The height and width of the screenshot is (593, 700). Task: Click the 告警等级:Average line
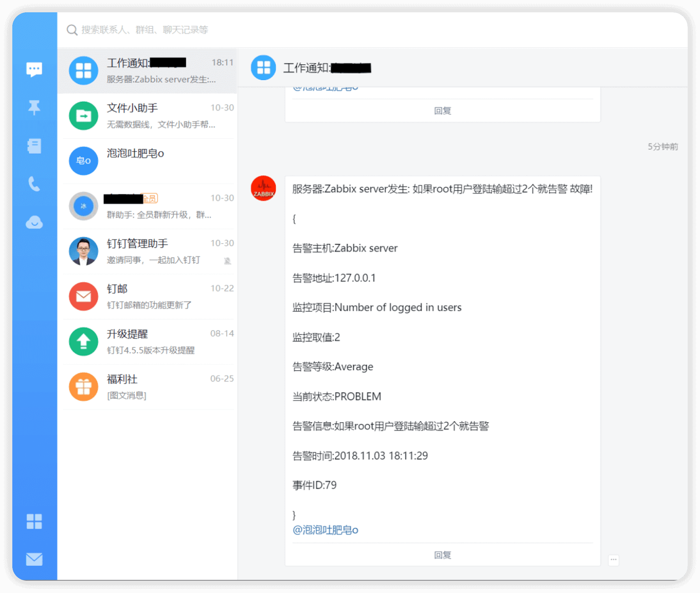[x=333, y=367]
